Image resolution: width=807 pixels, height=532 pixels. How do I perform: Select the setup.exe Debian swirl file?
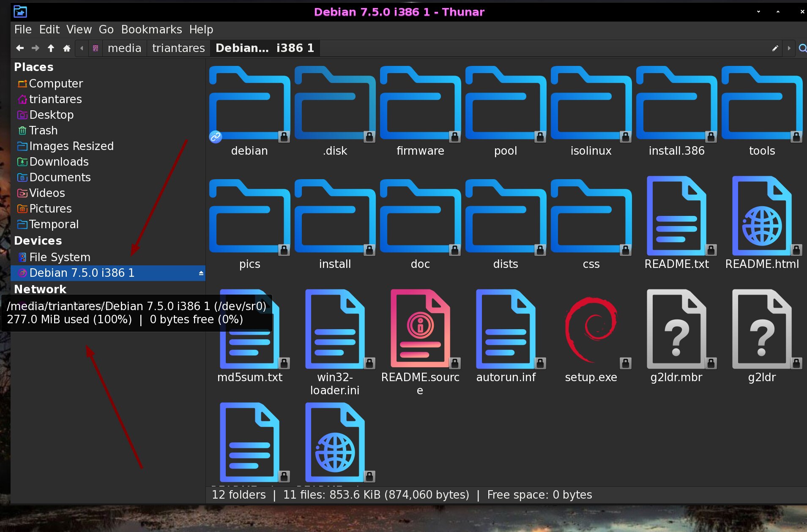coord(591,330)
